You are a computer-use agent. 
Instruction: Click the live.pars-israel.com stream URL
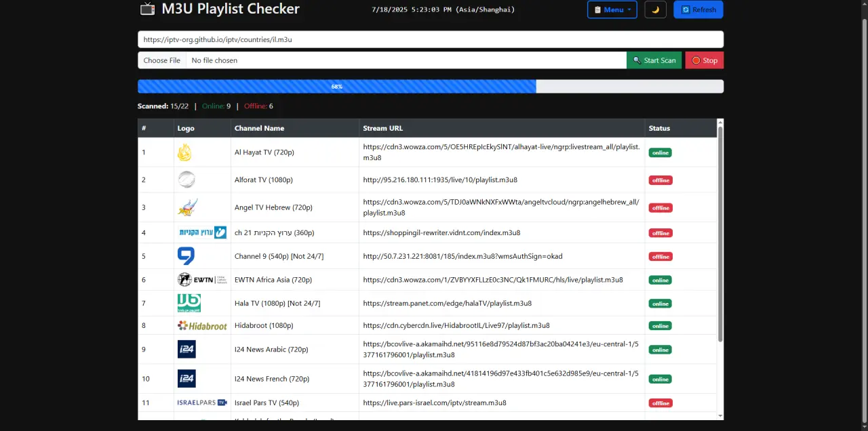[x=435, y=403]
